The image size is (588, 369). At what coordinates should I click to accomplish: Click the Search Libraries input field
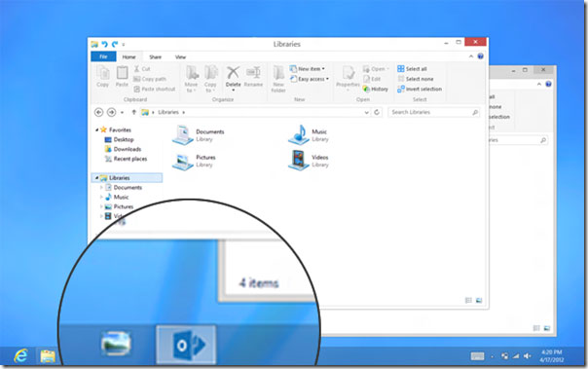click(434, 112)
